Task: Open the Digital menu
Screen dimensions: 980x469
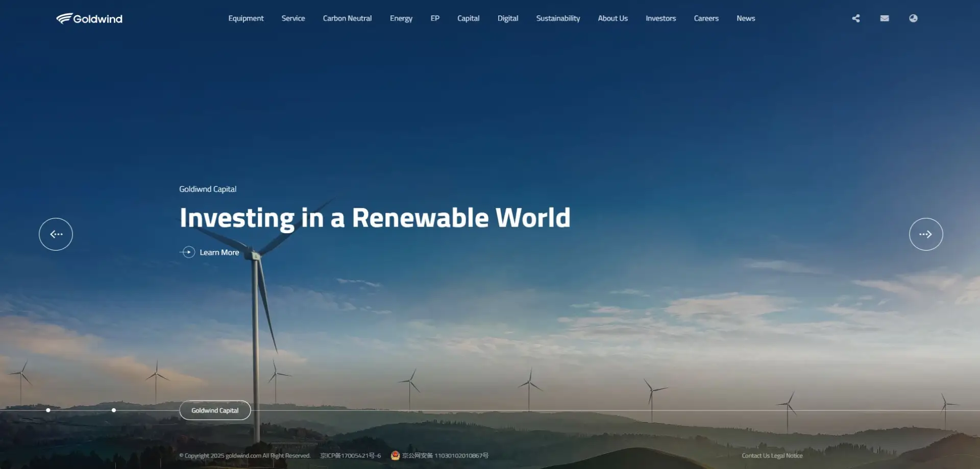Action: 508,18
